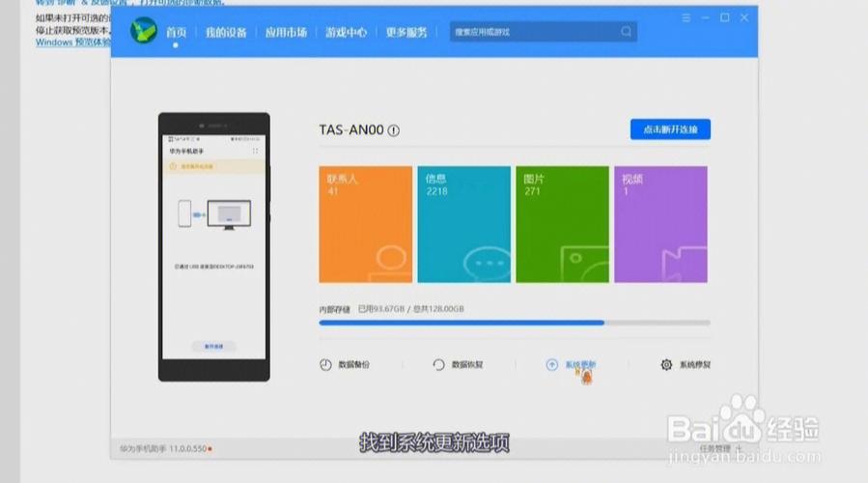Switch to 我的设备 tab
Image resolution: width=868 pixels, height=483 pixels.
pos(226,32)
